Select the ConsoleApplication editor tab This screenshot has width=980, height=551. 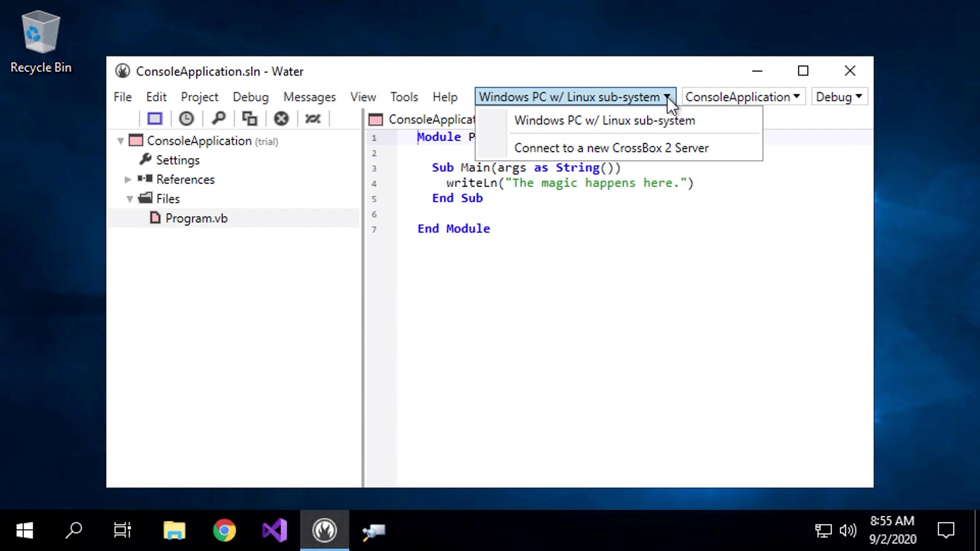(422, 119)
